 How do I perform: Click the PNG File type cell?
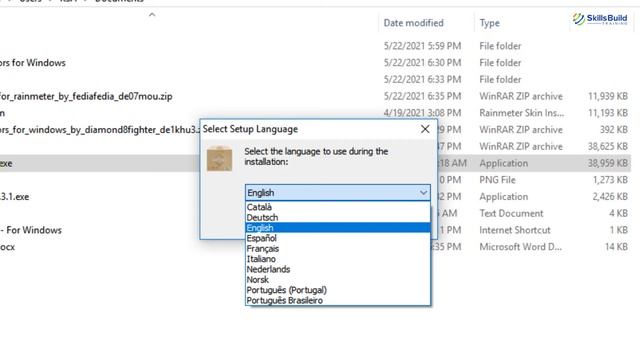coord(497,180)
